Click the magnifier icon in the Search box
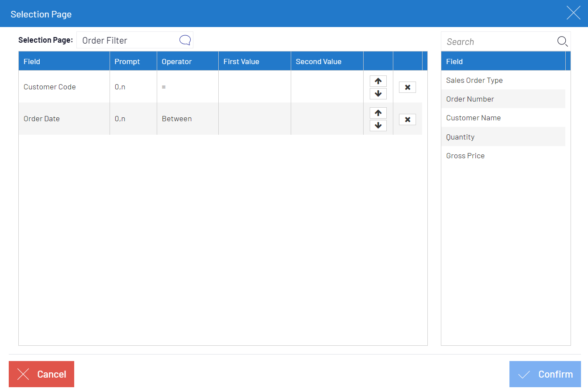Image resolution: width=588 pixels, height=392 pixels. (x=562, y=41)
